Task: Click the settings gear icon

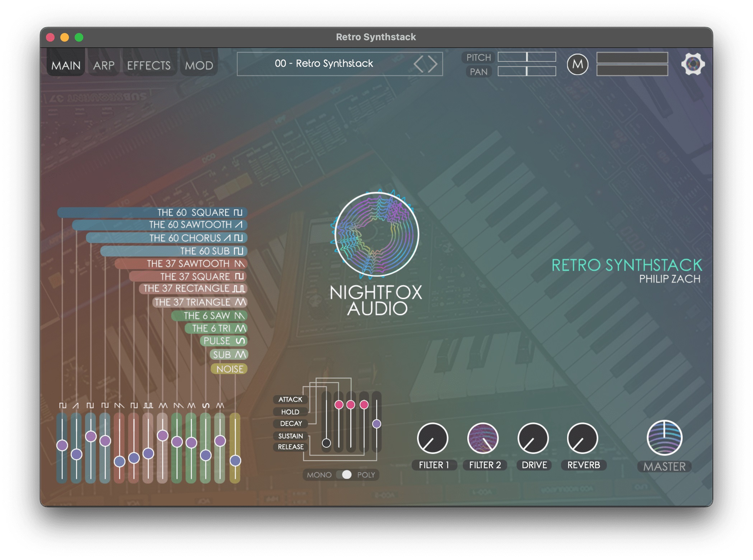Action: [693, 65]
